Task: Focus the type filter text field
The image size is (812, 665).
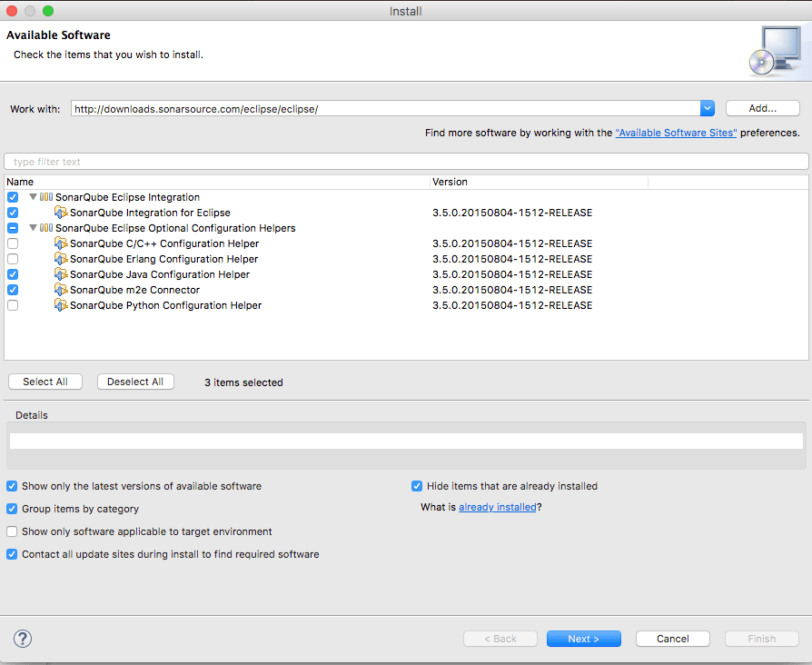Action: click(406, 162)
